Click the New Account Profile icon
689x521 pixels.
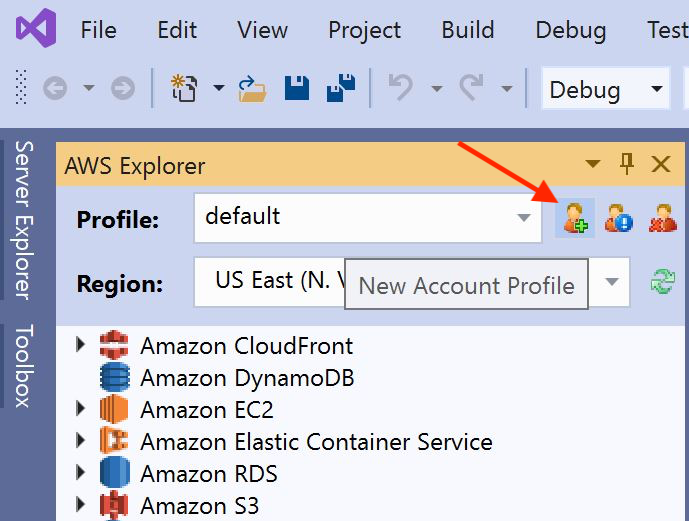click(575, 218)
